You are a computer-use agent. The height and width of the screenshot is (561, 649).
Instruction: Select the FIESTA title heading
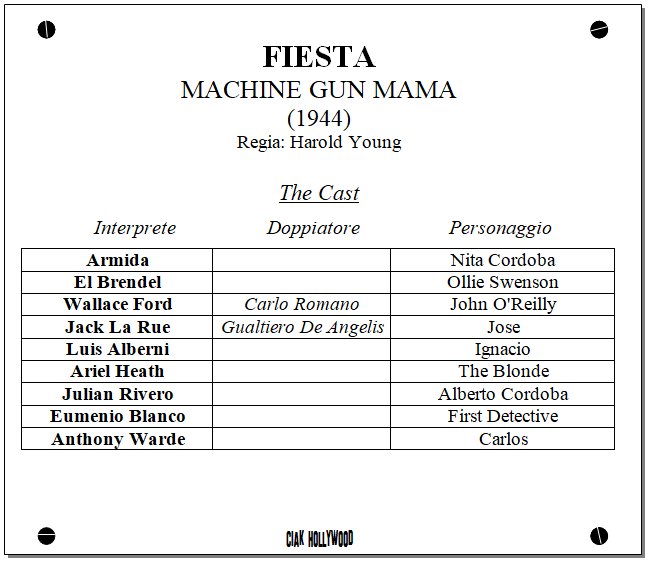coord(319,56)
